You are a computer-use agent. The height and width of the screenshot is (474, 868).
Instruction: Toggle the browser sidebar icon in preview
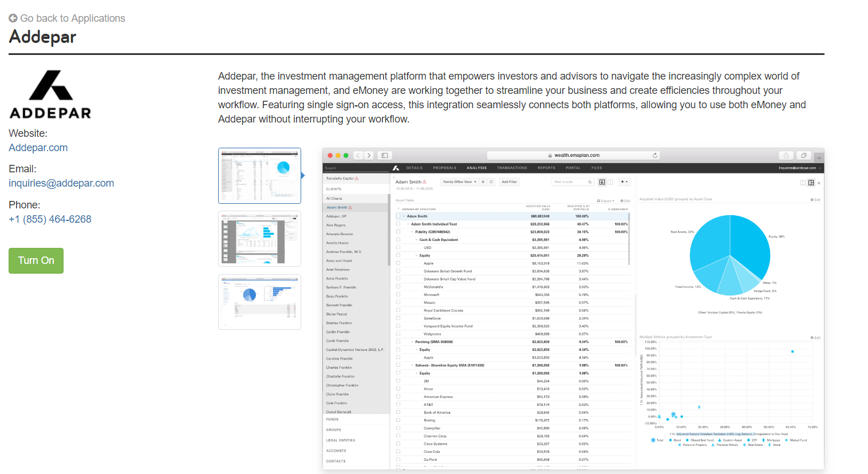pyautogui.click(x=385, y=155)
